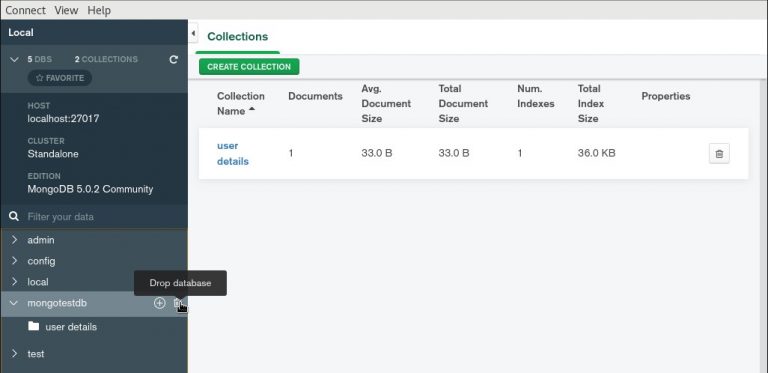Click the search magnifier icon in sidebar

(14, 216)
